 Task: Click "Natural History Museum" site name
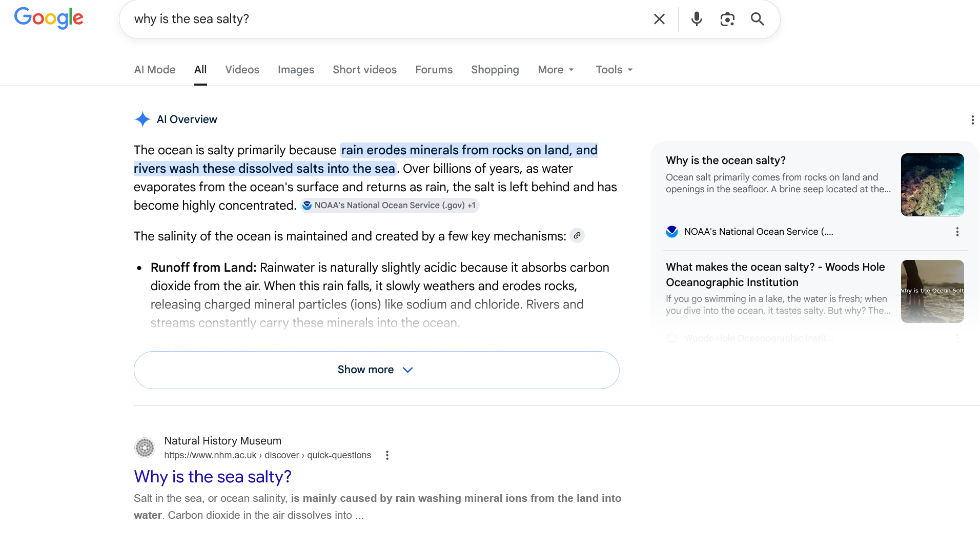coord(222,441)
